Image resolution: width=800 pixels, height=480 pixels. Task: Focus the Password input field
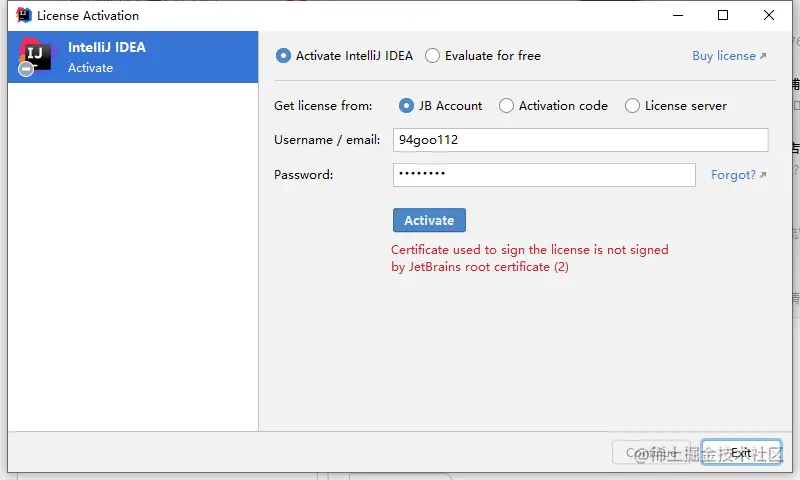[x=544, y=175]
